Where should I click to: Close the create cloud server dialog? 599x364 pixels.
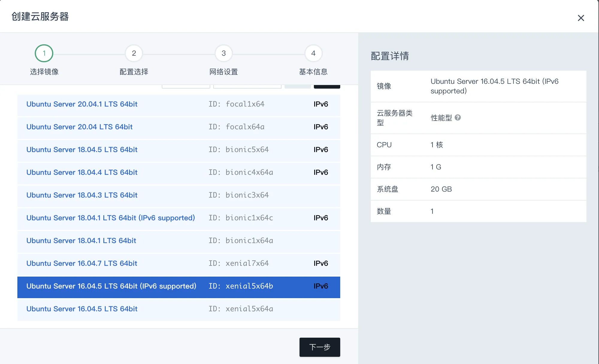pos(581,18)
